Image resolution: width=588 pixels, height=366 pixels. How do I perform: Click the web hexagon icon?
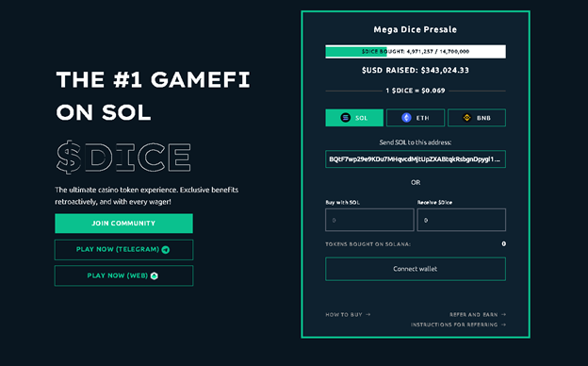(155, 275)
